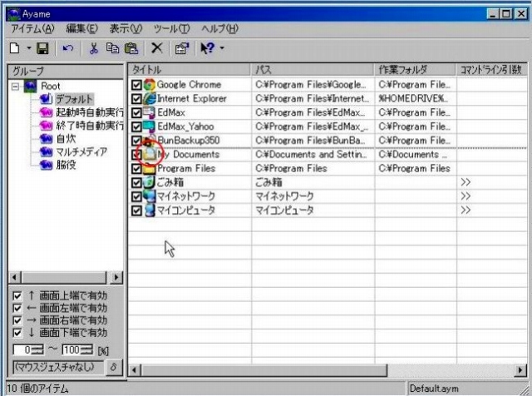Open the アイテム(A) menu
This screenshot has height=396, width=532.
coord(32,29)
